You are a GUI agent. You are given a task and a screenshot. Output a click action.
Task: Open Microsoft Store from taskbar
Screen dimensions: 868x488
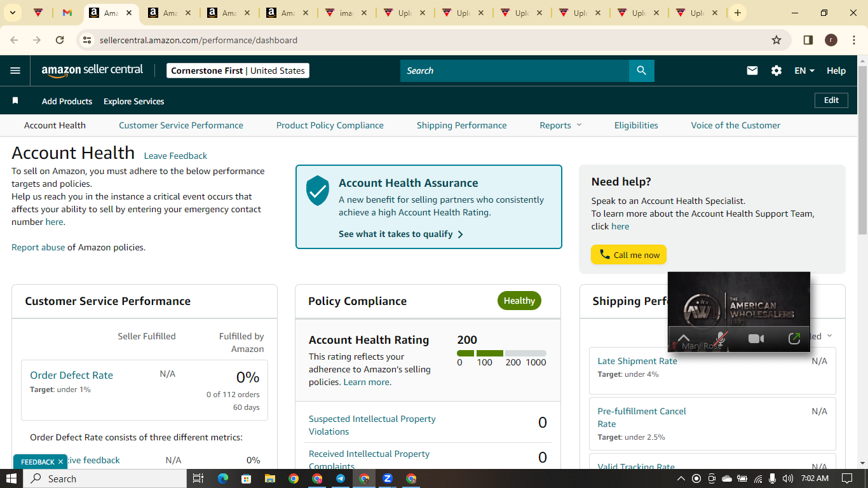246,478
